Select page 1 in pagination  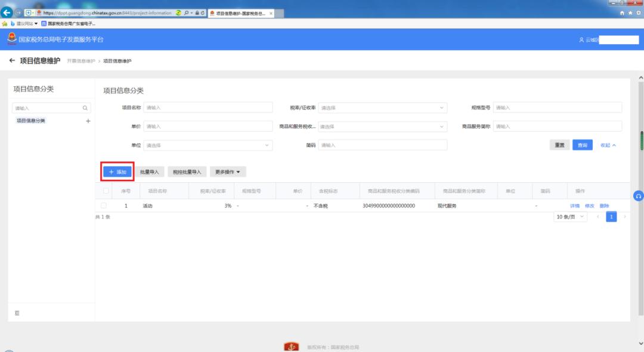pyautogui.click(x=611, y=217)
